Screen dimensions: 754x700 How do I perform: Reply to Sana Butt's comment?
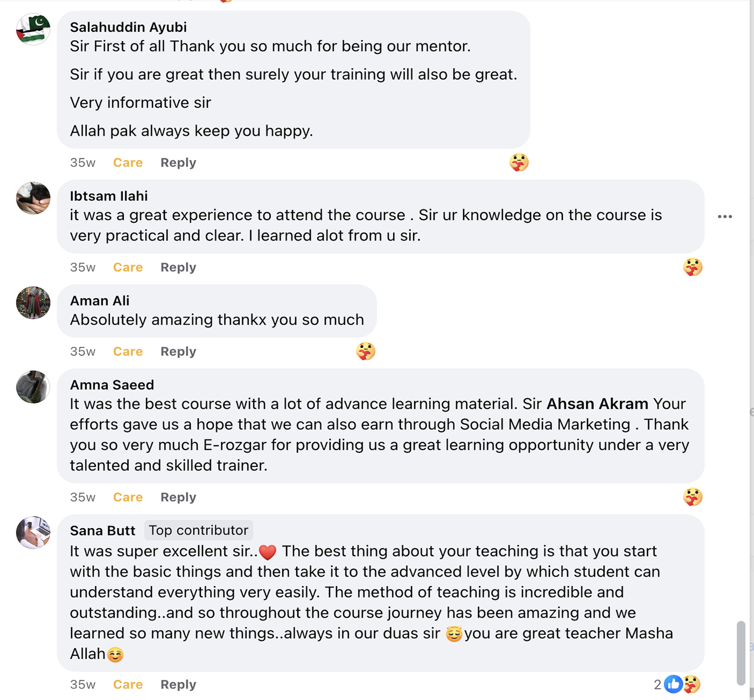(178, 684)
